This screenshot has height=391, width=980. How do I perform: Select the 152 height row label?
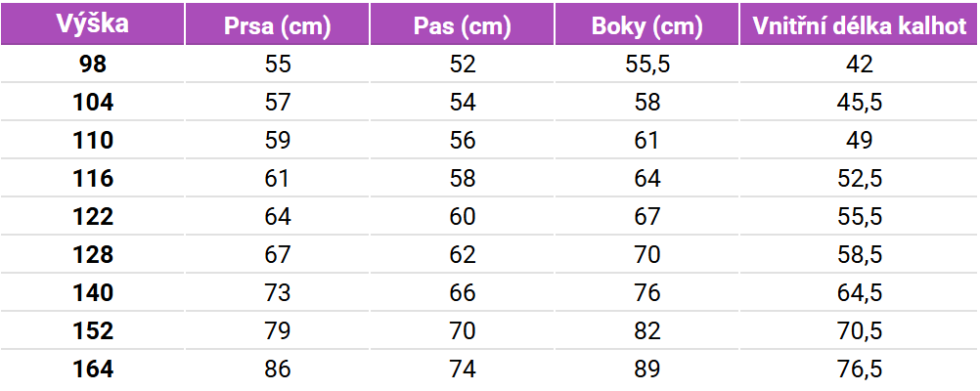pos(93,331)
